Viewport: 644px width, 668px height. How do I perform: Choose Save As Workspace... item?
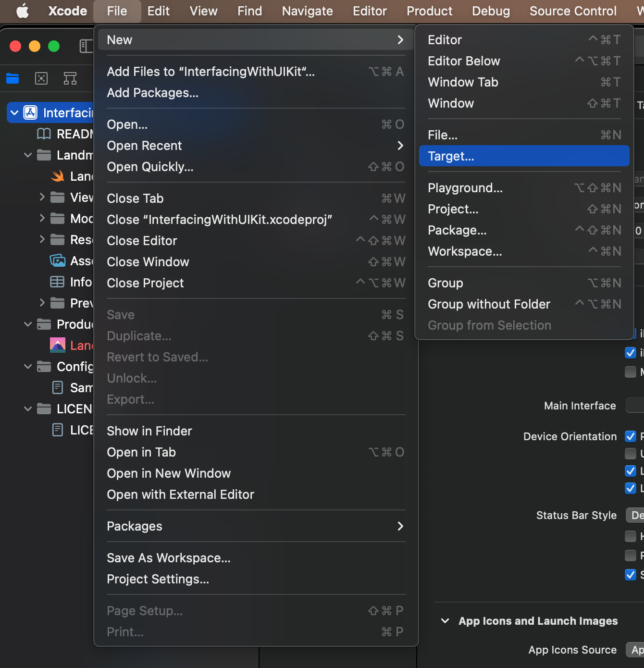pos(256,558)
